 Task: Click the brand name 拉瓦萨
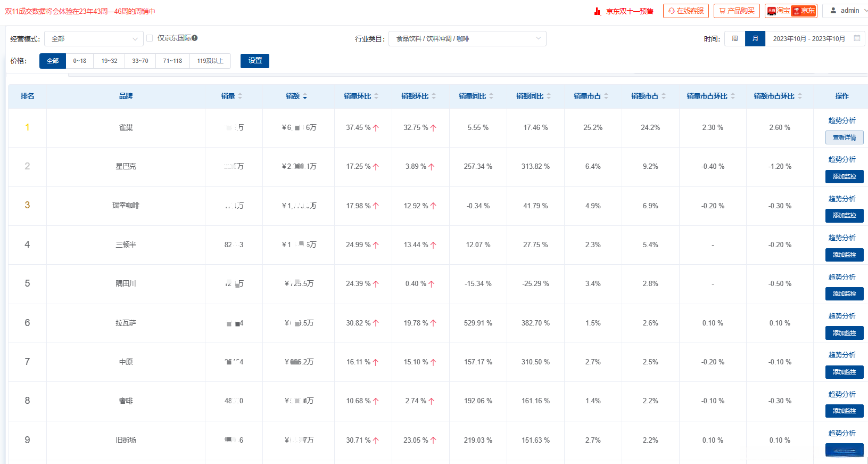click(x=126, y=323)
